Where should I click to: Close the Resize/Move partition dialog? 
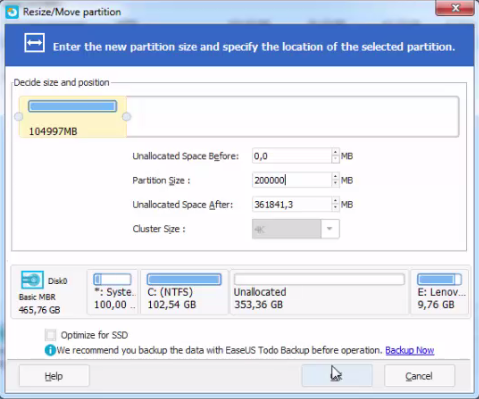[x=455, y=8]
